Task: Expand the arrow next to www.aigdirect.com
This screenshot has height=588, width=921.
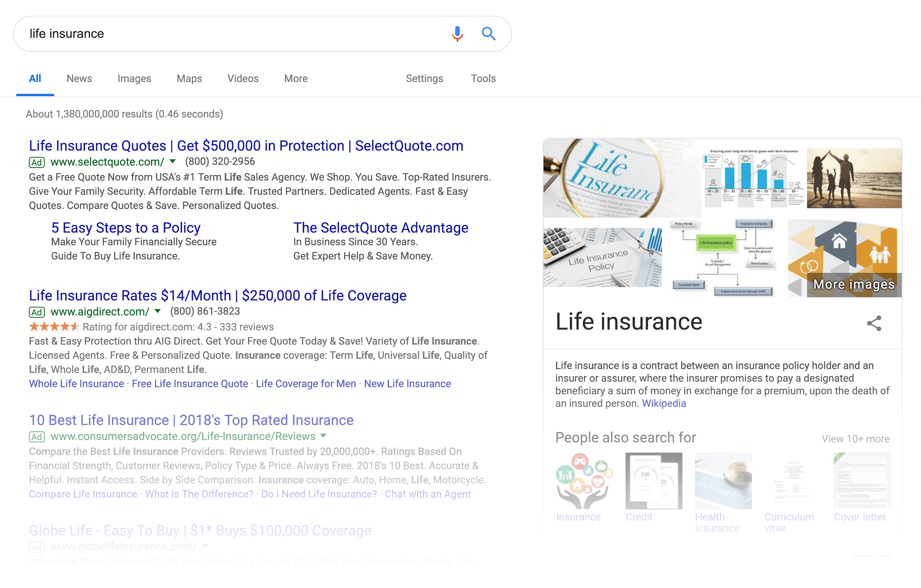Action: (x=158, y=311)
